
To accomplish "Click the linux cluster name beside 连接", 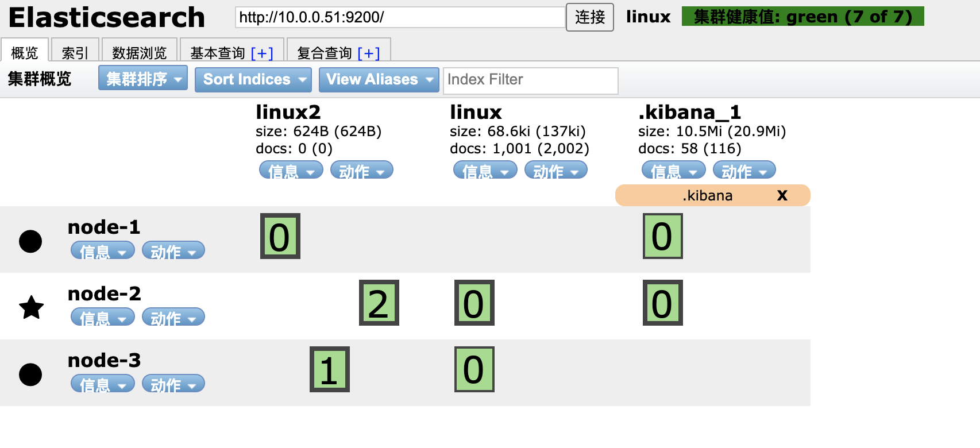I will click(649, 17).
